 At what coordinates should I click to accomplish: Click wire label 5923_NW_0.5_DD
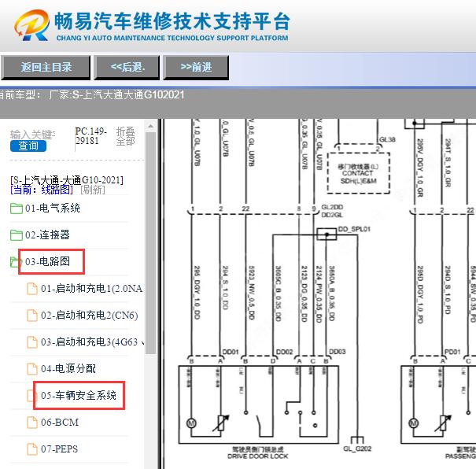[251, 293]
